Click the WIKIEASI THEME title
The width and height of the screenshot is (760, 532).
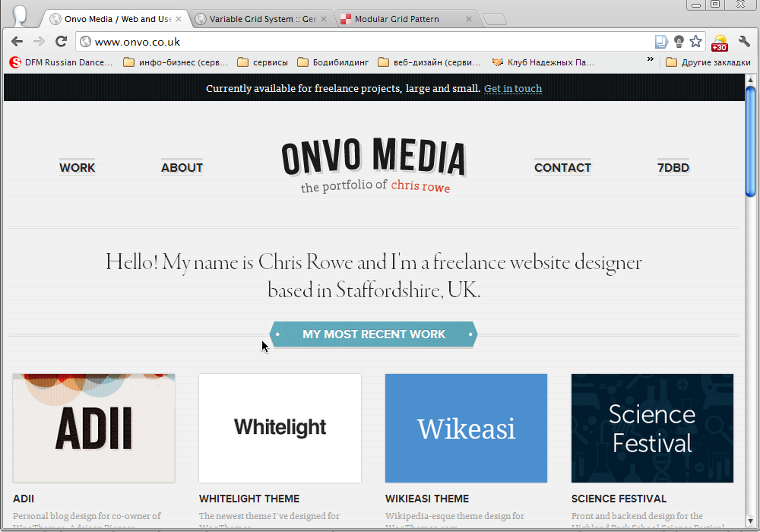427,499
